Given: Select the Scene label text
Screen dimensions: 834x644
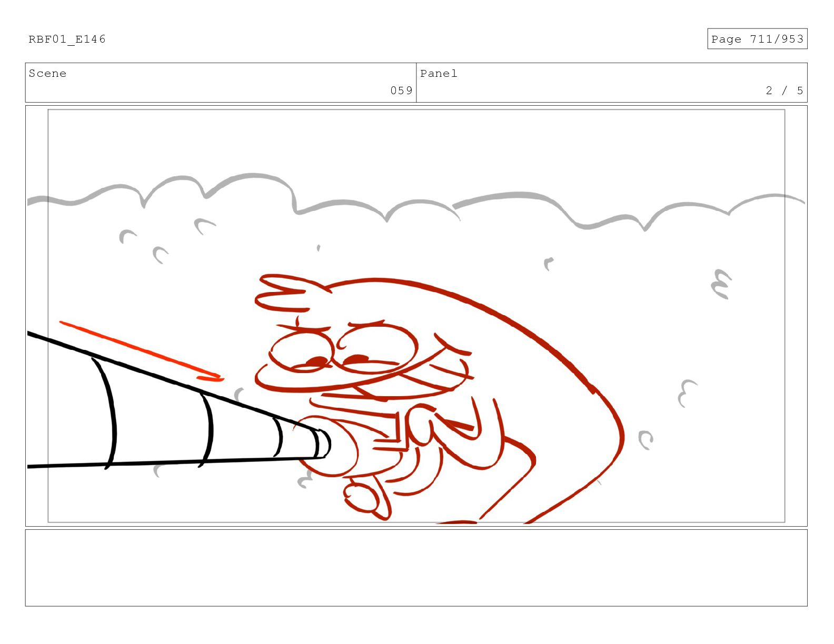Looking at the screenshot, I should (47, 74).
